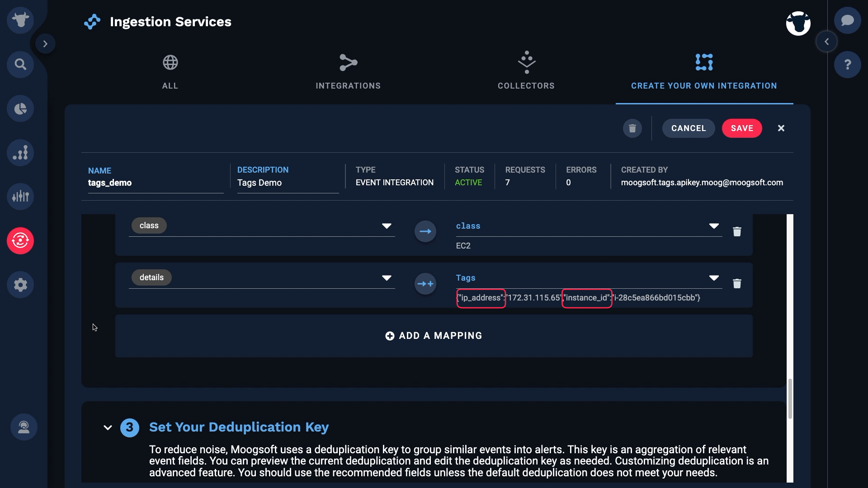Open the sliders tuning icon in sidebar
This screenshot has width=868, height=488.
click(x=20, y=197)
